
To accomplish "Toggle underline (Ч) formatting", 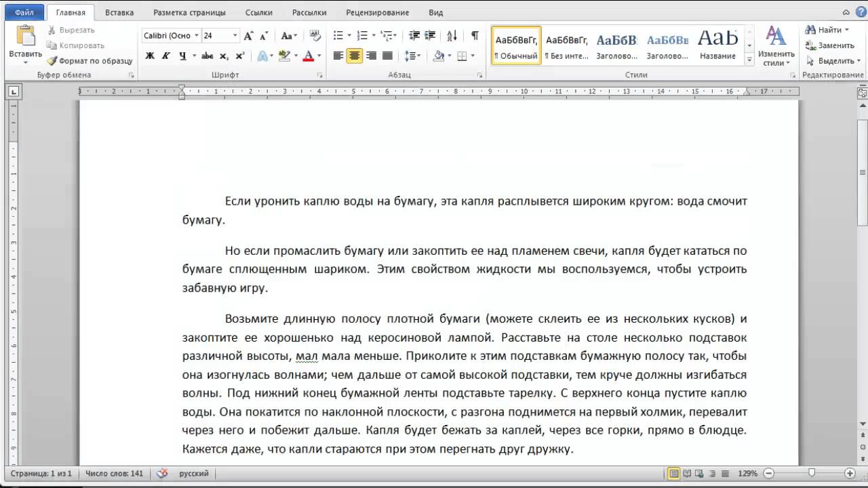I will 182,56.
